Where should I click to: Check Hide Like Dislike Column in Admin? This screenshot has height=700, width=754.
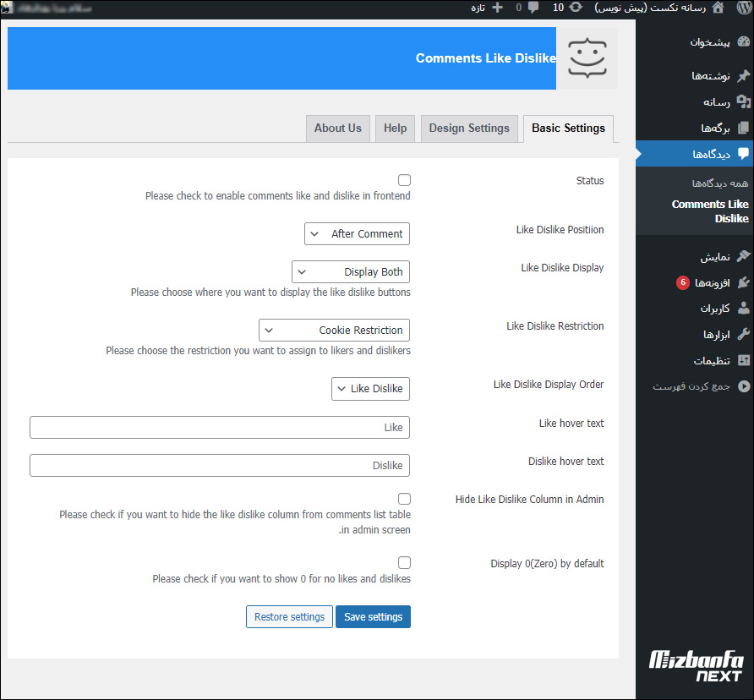pos(404,499)
